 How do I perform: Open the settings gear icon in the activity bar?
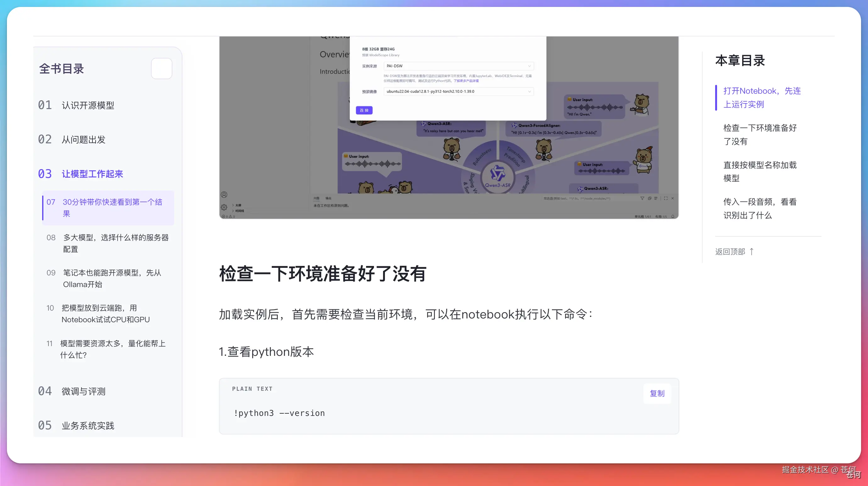pyautogui.click(x=224, y=207)
